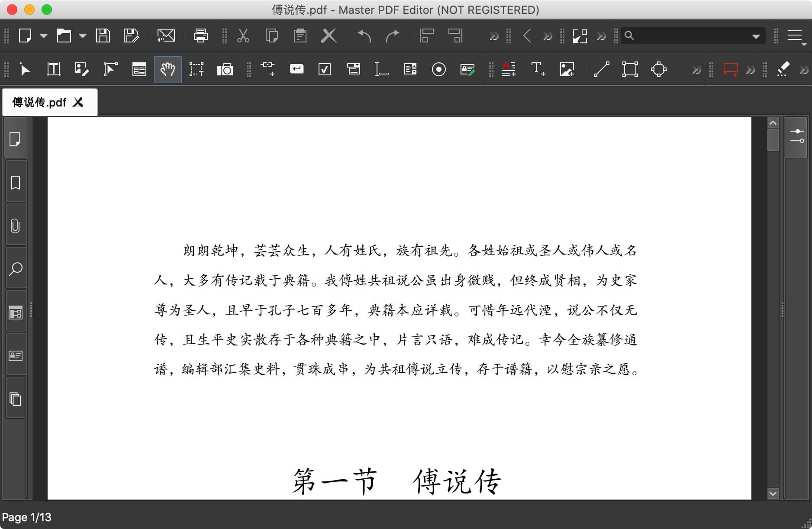812x529 pixels.
Task: Expand hidden drawing tools chevron
Action: tap(696, 70)
